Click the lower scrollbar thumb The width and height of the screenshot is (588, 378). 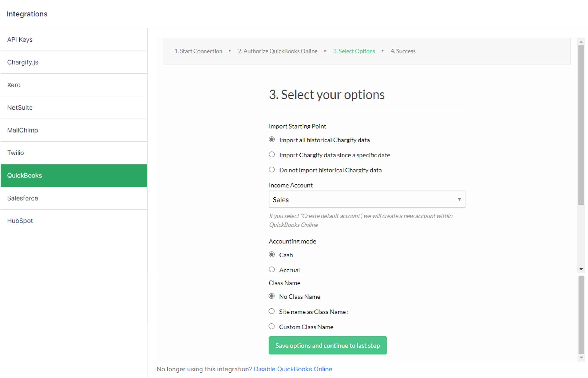[x=581, y=315]
